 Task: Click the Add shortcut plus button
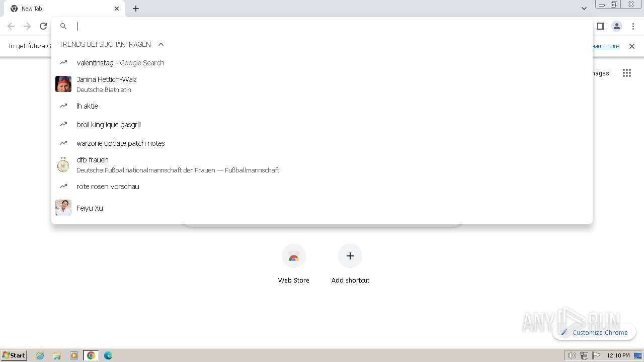(x=350, y=256)
